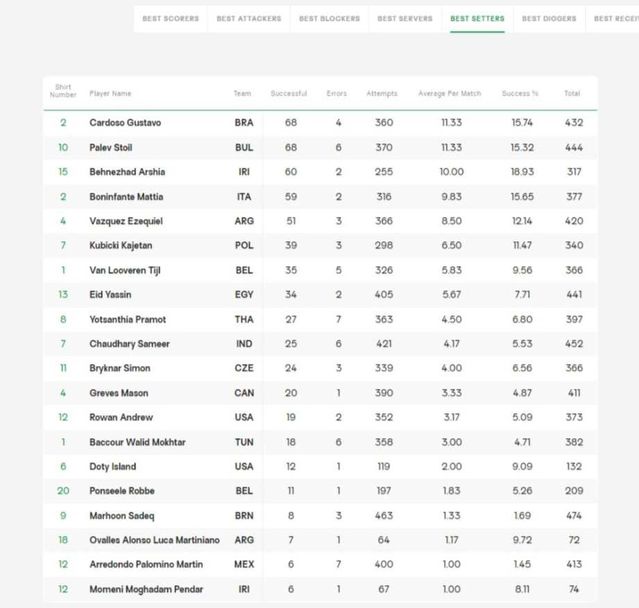Sort table by Attempts column
Screen dimensions: 639x608
click(x=382, y=94)
